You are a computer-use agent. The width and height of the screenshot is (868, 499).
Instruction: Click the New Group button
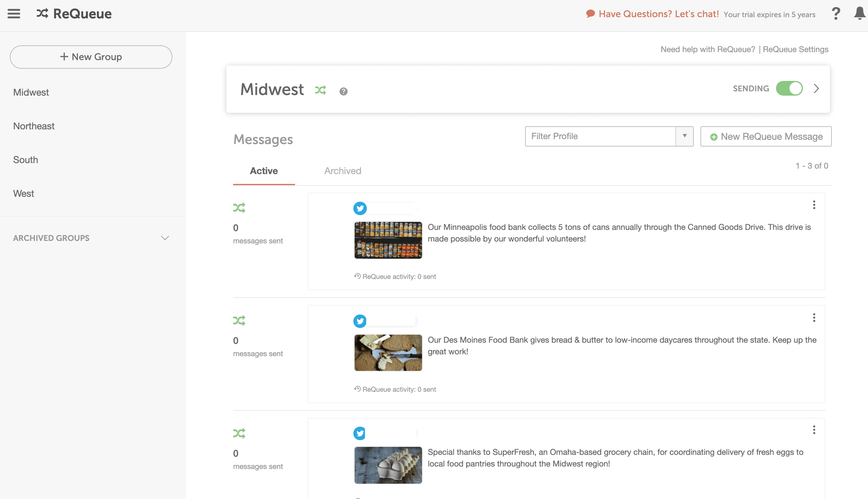(91, 57)
